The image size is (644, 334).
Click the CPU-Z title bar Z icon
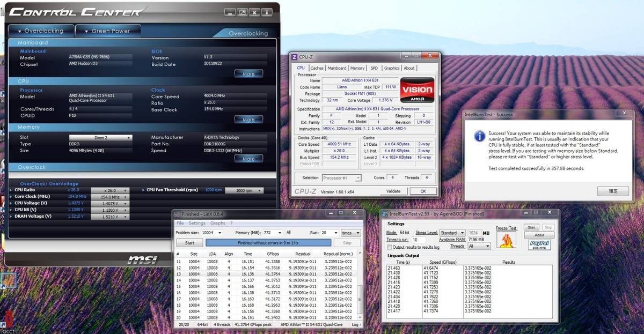pyautogui.click(x=294, y=57)
